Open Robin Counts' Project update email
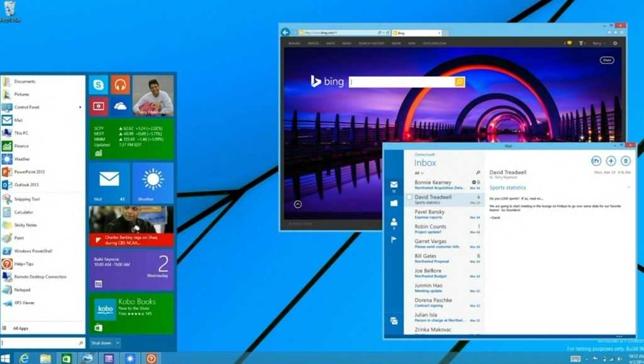 tap(444, 229)
